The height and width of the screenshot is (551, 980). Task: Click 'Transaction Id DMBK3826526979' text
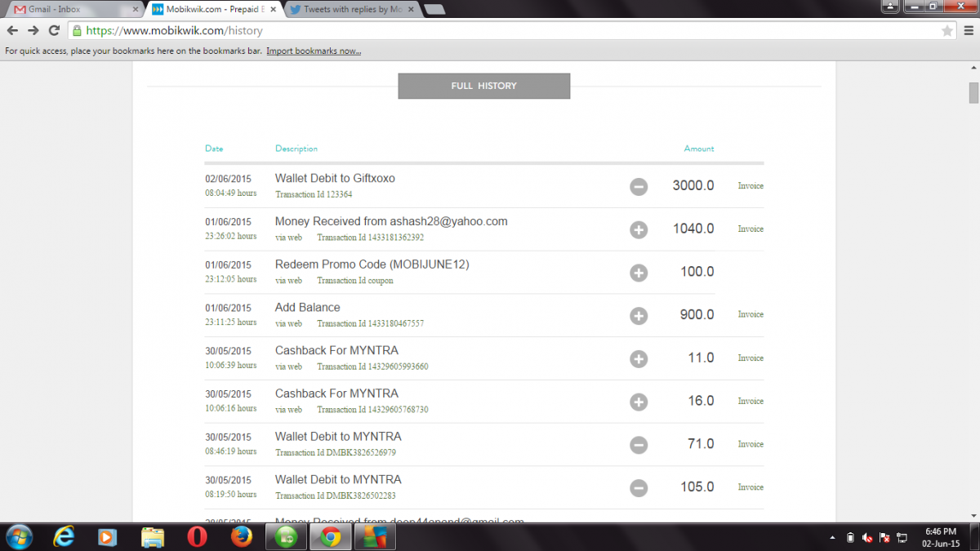pyautogui.click(x=336, y=452)
